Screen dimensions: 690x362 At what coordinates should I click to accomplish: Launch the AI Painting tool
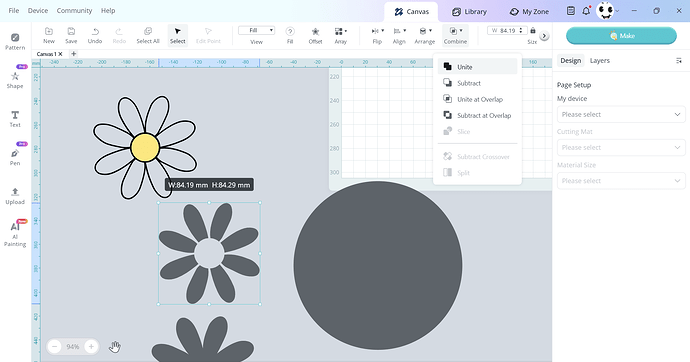(x=15, y=234)
